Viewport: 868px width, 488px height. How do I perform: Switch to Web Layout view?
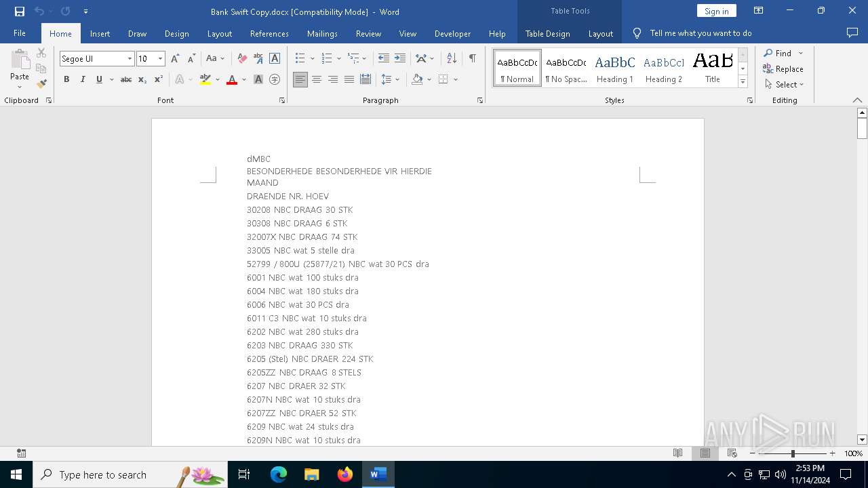tap(732, 453)
